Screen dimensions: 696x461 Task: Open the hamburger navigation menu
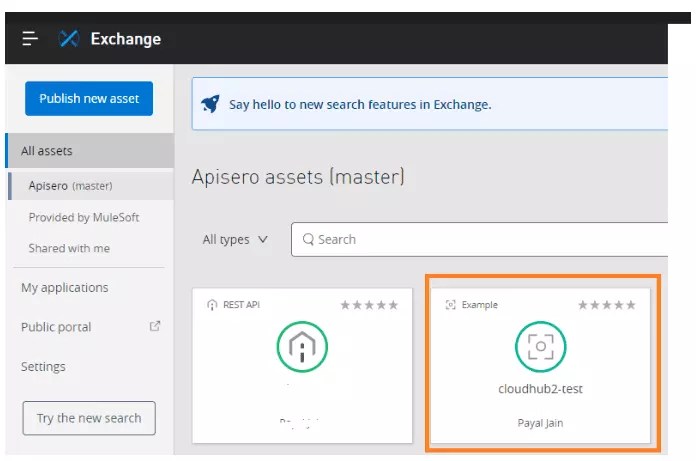tap(30, 39)
